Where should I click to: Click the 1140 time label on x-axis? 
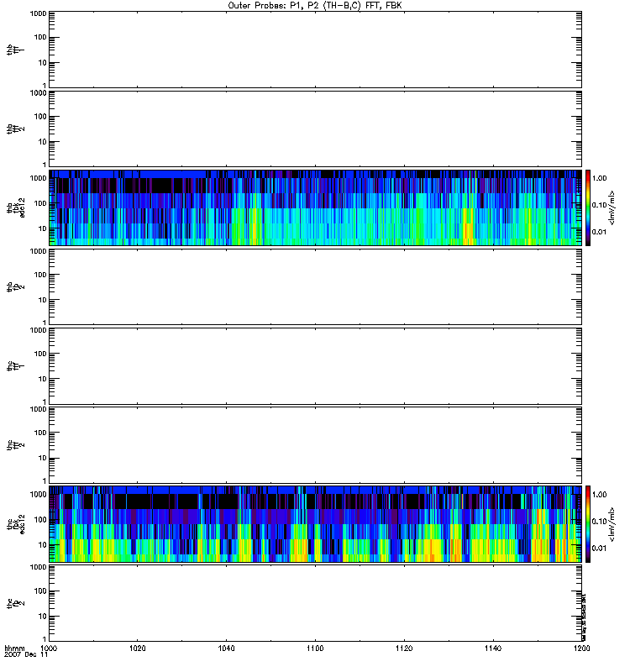tap(492, 648)
